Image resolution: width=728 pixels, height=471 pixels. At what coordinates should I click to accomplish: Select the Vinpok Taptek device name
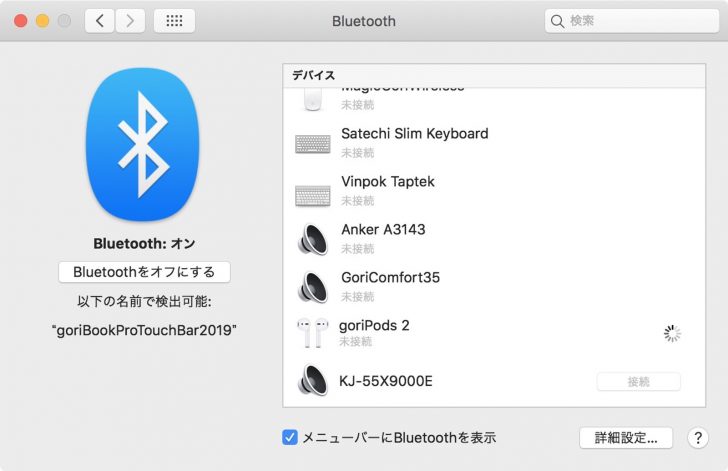point(388,182)
